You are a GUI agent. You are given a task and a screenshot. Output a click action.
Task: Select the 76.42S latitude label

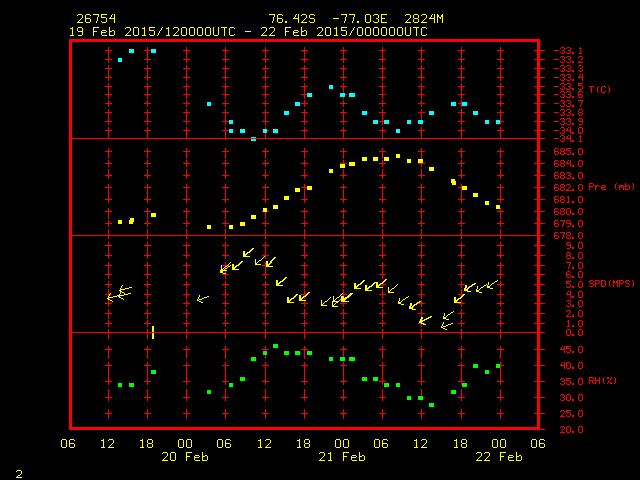coord(291,19)
